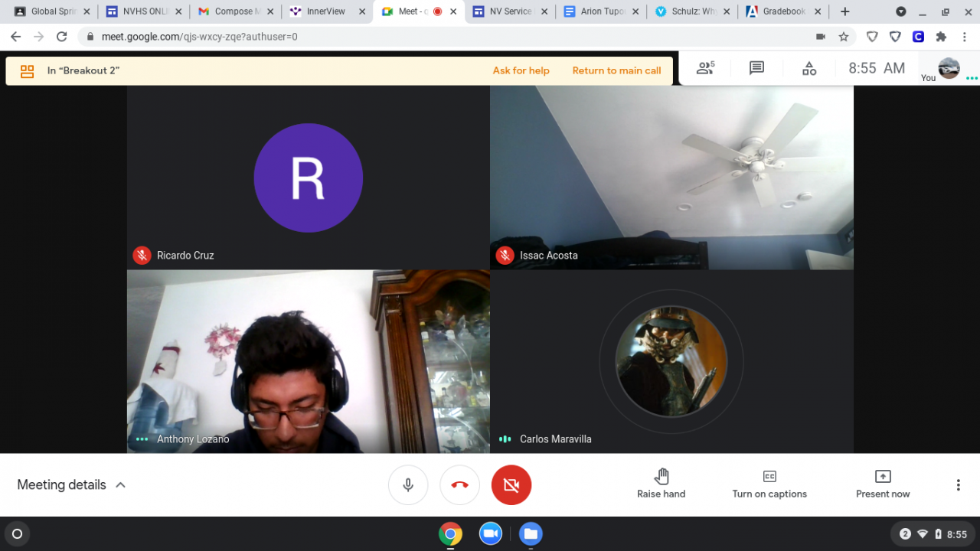Show the participants list
Image resolution: width=980 pixels, height=551 pixels.
click(705, 68)
